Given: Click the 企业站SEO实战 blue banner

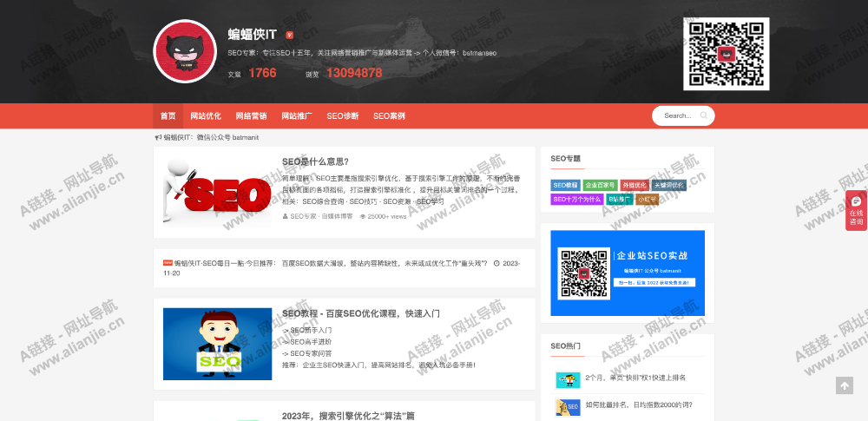Looking at the screenshot, I should click(627, 273).
